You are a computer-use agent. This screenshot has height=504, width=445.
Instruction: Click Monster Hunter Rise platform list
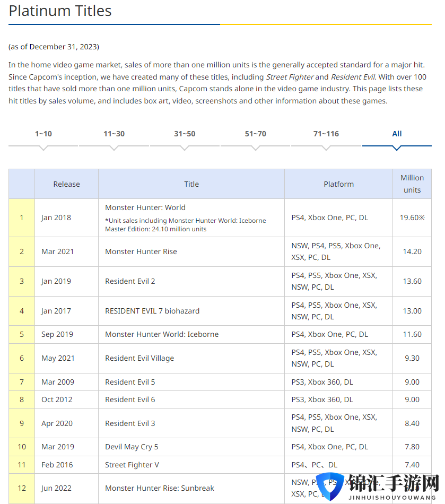[x=336, y=251]
